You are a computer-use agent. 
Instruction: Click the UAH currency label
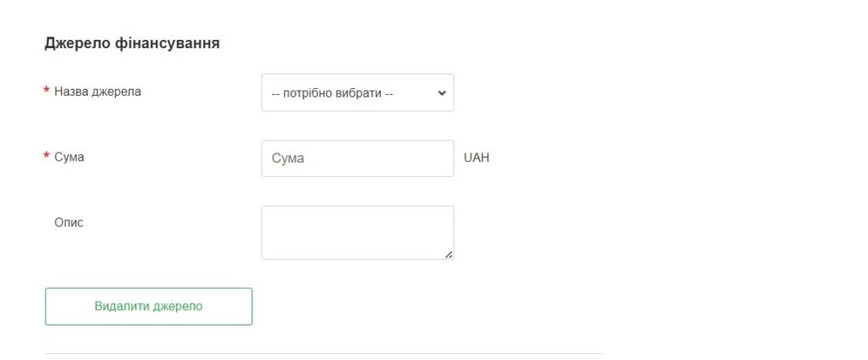[476, 158]
